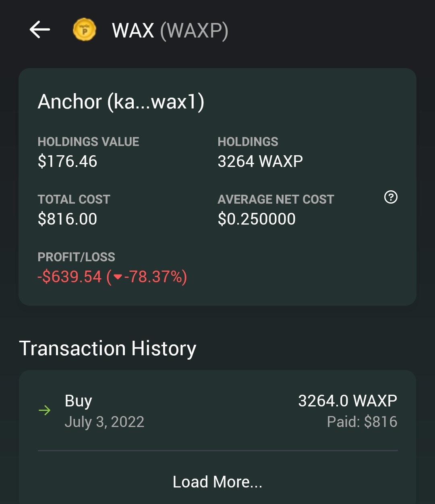Select the WAX (WAXP) header title
The width and height of the screenshot is (435, 504).
coord(170,30)
